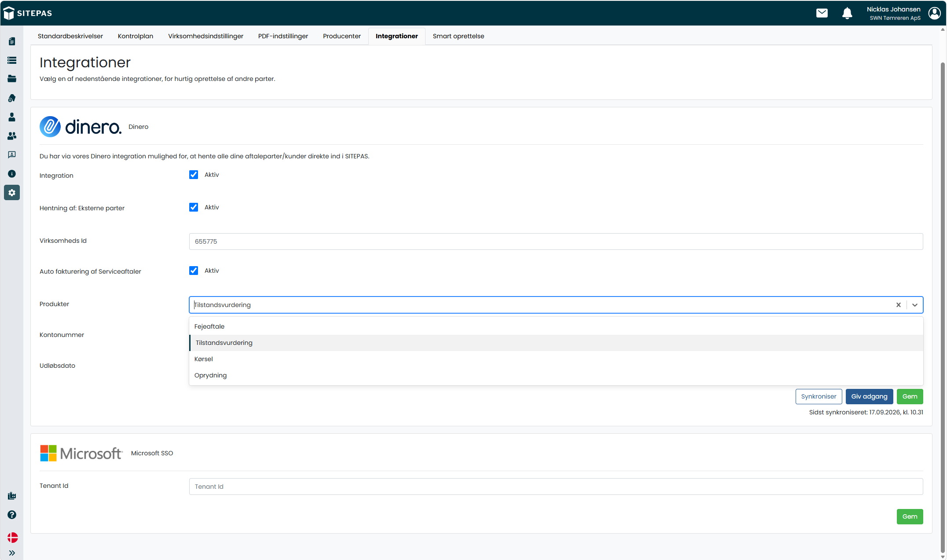Choose Kørsel from product list
The image size is (947, 560).
(556, 359)
